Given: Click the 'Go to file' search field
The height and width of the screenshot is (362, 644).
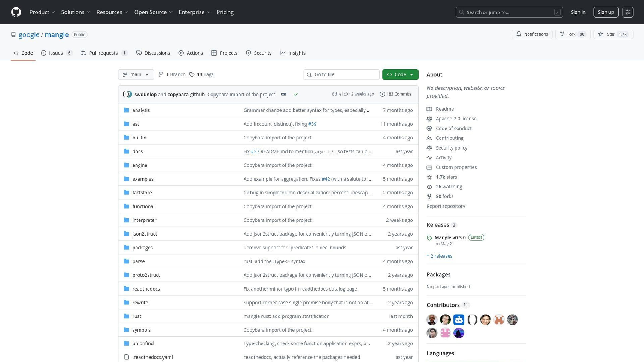Looking at the screenshot, I should [x=341, y=74].
